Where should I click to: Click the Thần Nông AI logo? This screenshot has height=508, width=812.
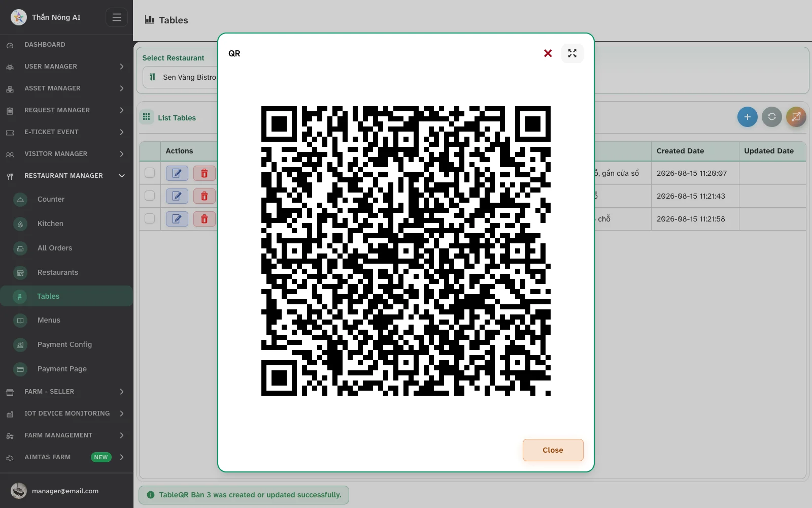pyautogui.click(x=19, y=17)
